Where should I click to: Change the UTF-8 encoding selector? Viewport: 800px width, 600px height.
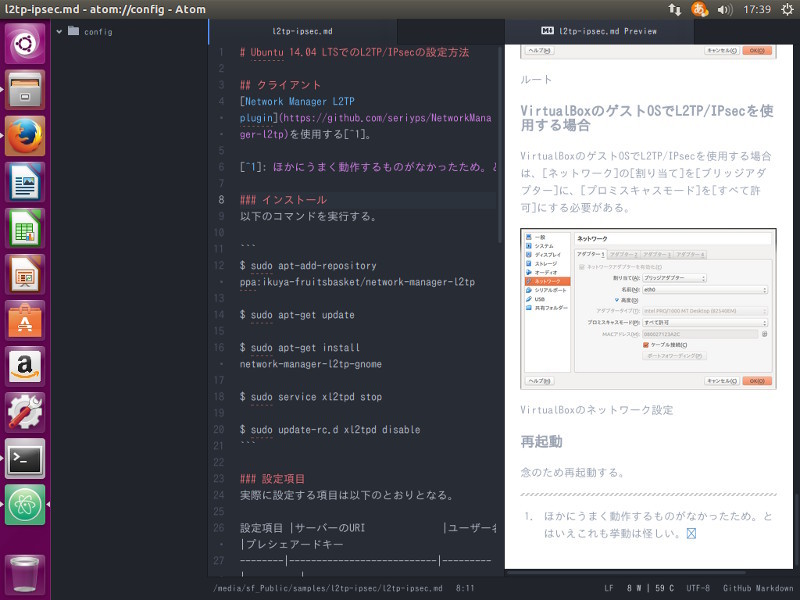click(697, 588)
